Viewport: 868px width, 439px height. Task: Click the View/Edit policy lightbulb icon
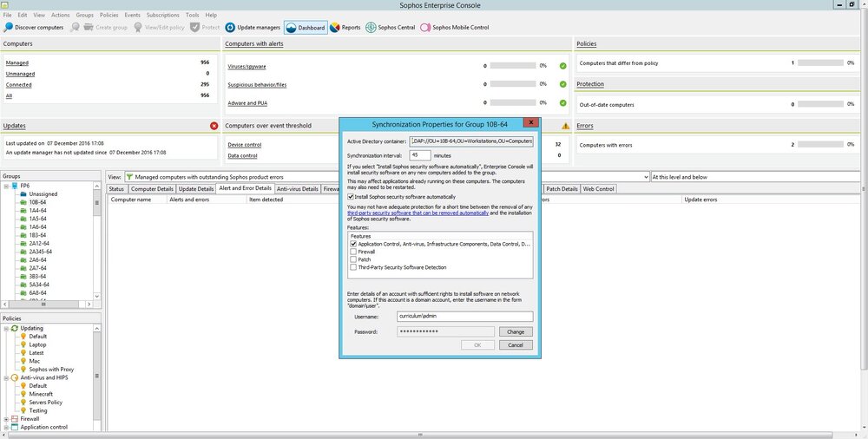pos(138,27)
